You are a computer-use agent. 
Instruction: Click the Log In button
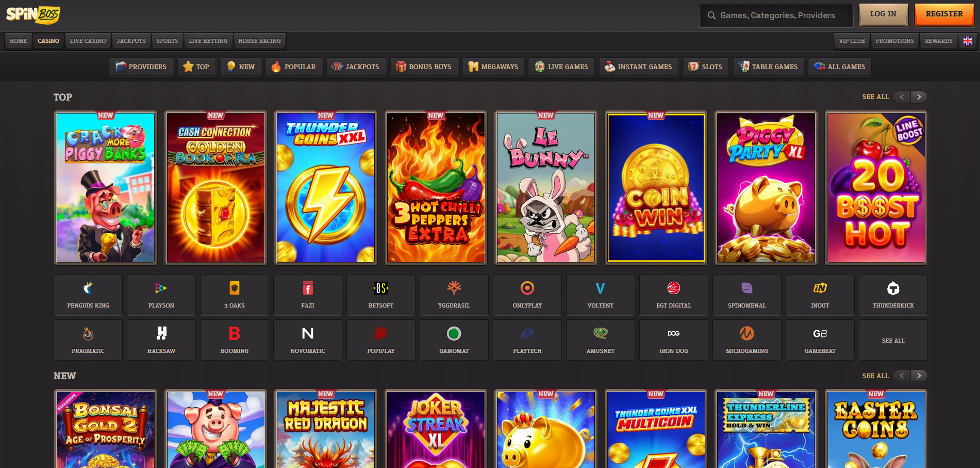pos(883,14)
